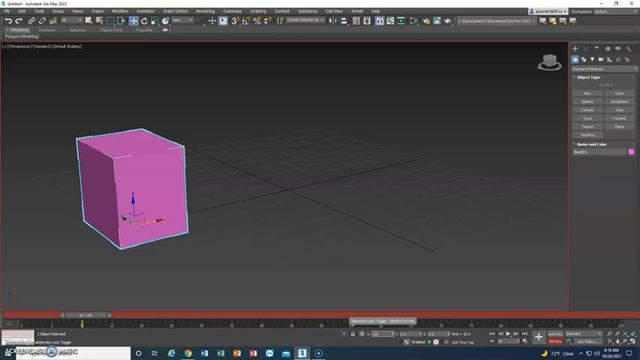Toggle Angle Snap button

(x=246, y=21)
